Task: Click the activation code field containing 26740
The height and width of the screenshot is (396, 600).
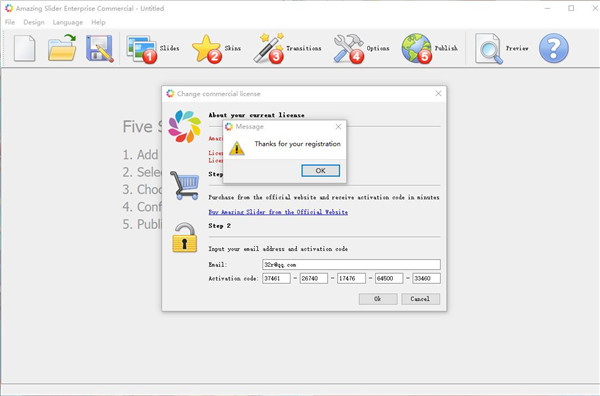Action: 314,278
